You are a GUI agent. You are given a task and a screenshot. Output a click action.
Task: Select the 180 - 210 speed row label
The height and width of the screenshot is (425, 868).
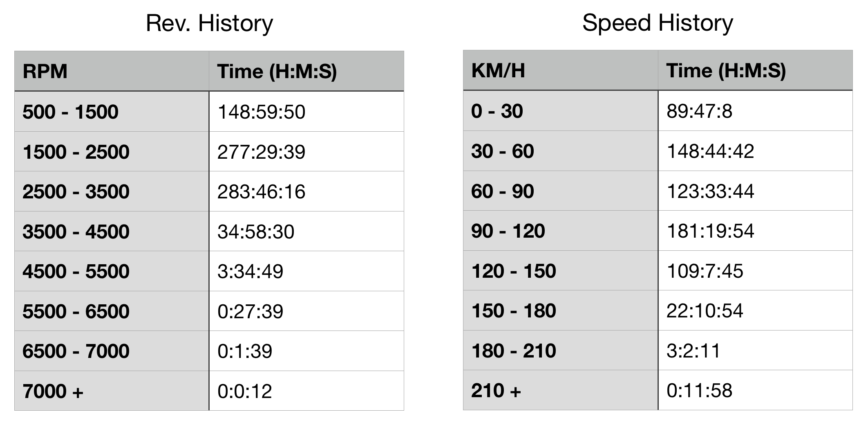pyautogui.click(x=514, y=351)
